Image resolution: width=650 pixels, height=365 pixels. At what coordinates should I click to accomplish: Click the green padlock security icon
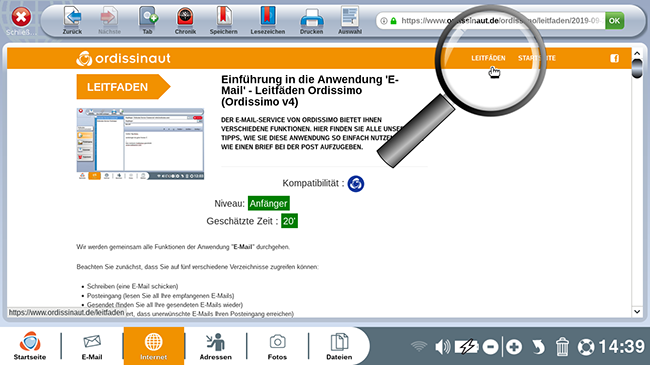coord(393,21)
